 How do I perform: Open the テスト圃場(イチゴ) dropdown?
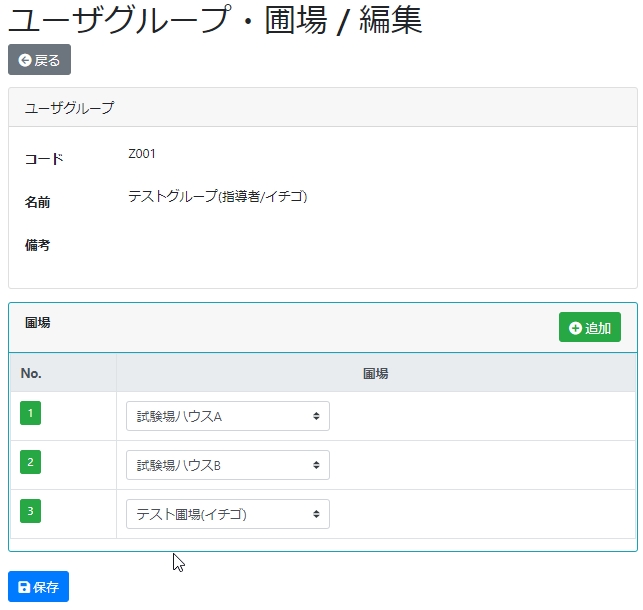(x=228, y=514)
